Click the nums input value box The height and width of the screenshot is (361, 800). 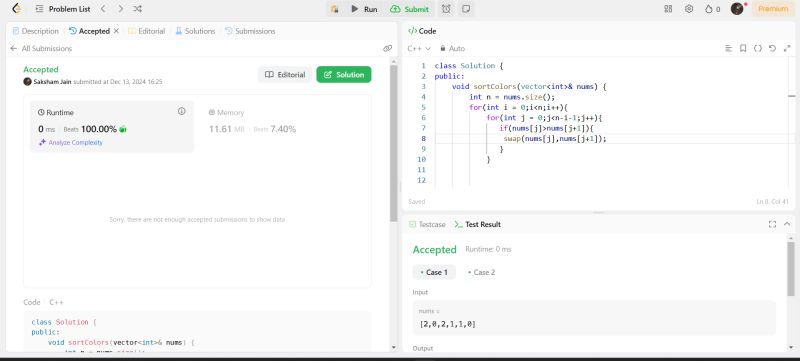coord(594,318)
